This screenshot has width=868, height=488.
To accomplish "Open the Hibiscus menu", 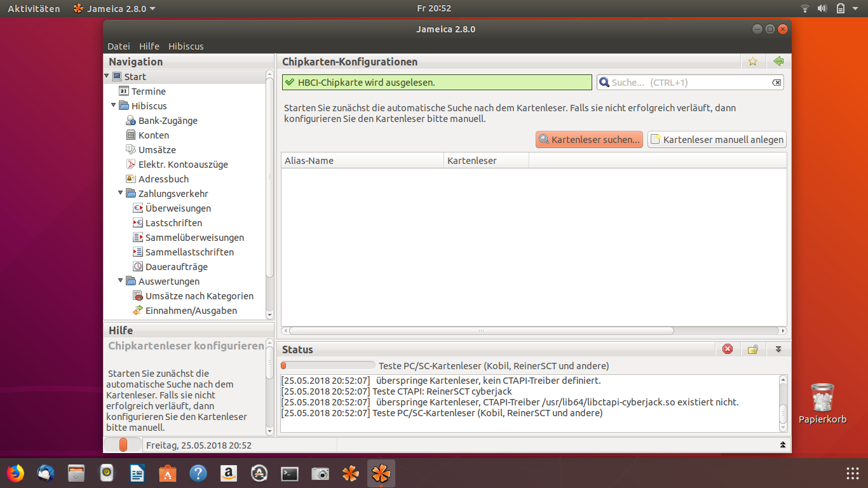I will 186,46.
